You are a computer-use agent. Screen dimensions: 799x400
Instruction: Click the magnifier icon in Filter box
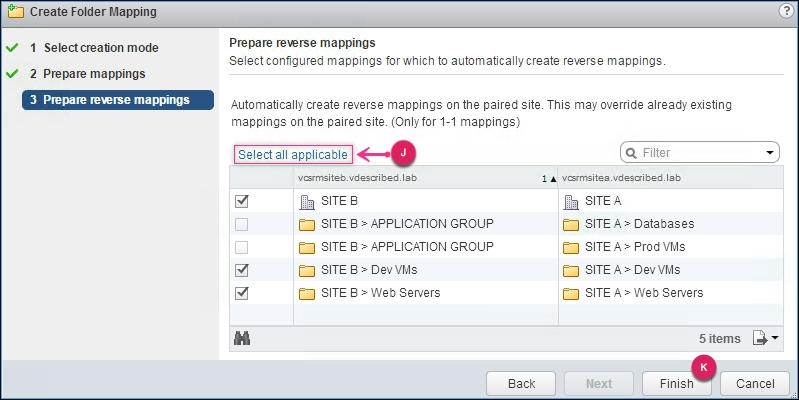(631, 153)
